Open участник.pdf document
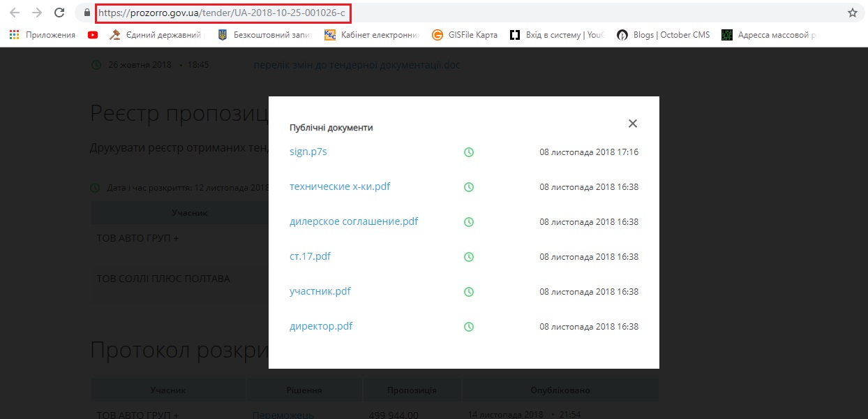The width and height of the screenshot is (868, 419). tap(320, 291)
